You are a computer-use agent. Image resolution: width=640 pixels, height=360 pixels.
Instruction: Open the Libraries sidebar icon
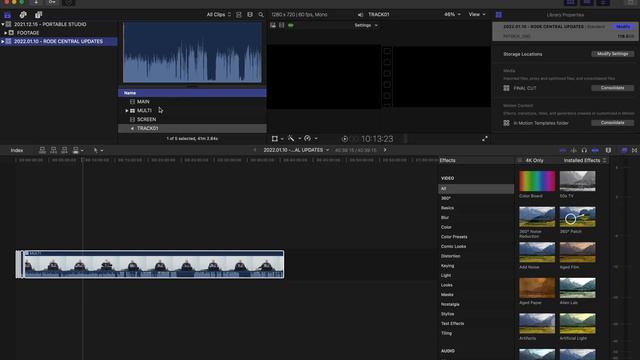click(8, 15)
